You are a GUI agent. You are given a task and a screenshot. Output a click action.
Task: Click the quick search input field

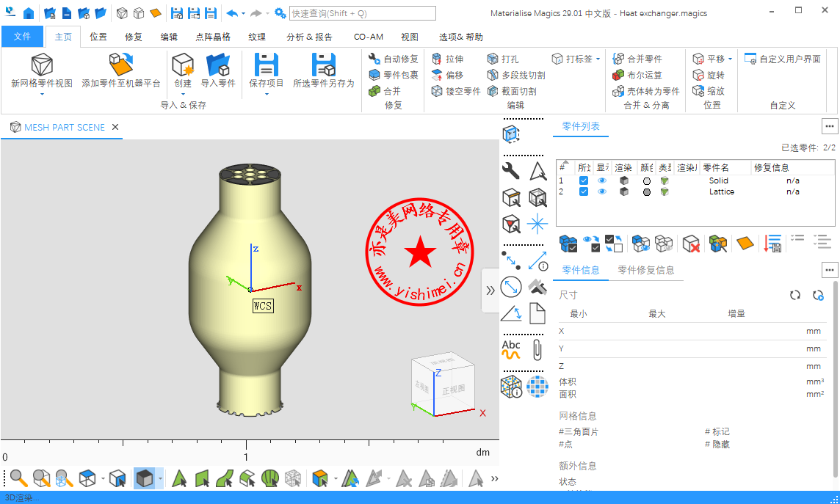(x=362, y=13)
